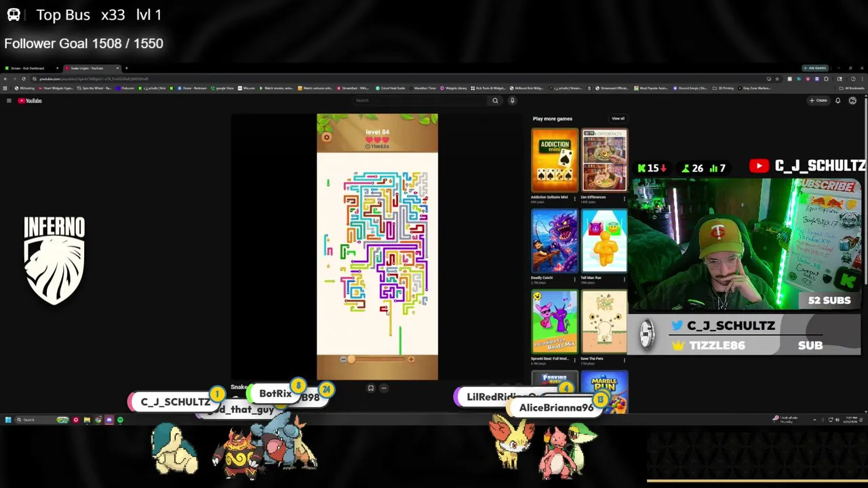Viewport: 868px width, 488px height.
Task: Open the Windows Start button
Action: pyautogui.click(x=7, y=420)
